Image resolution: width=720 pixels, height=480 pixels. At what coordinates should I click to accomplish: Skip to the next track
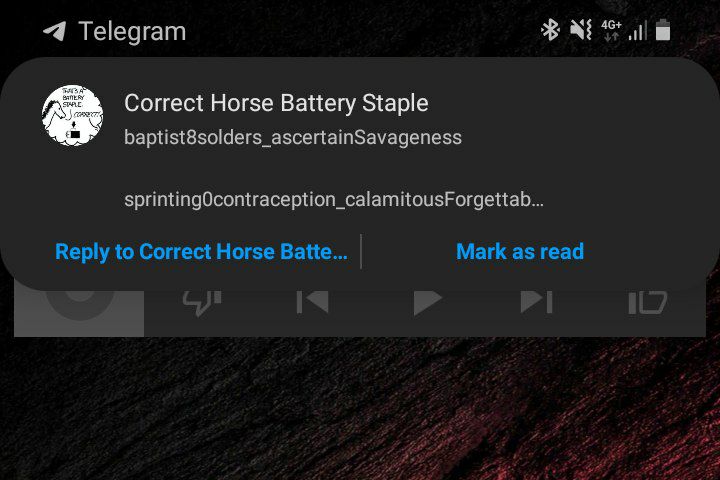[536, 302]
